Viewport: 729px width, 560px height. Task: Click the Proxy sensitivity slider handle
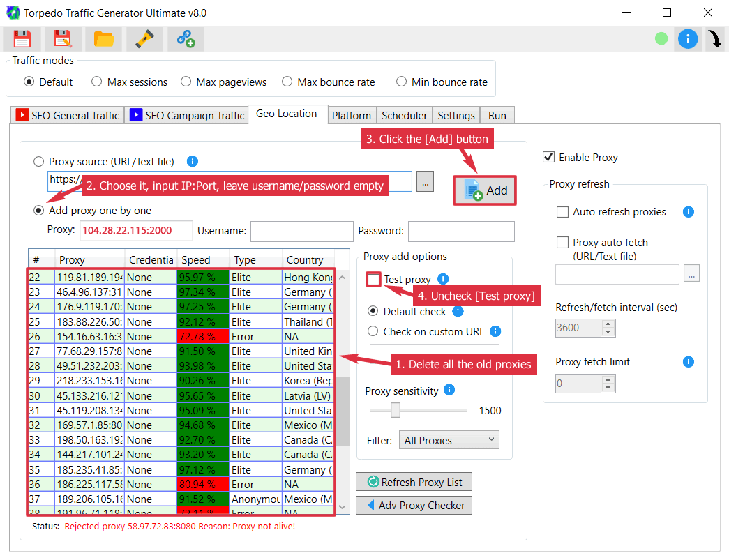click(395, 410)
